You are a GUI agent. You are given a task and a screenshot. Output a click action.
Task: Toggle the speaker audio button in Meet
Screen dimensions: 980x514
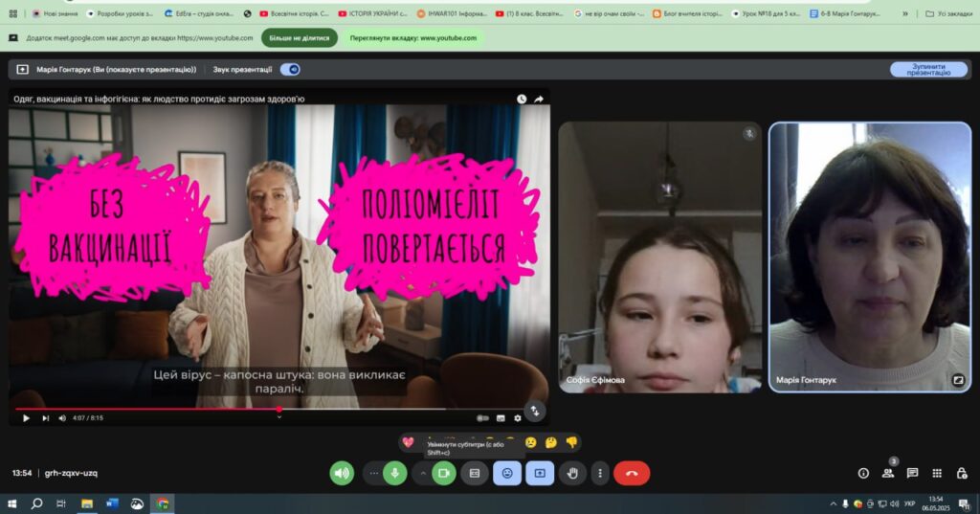point(342,474)
